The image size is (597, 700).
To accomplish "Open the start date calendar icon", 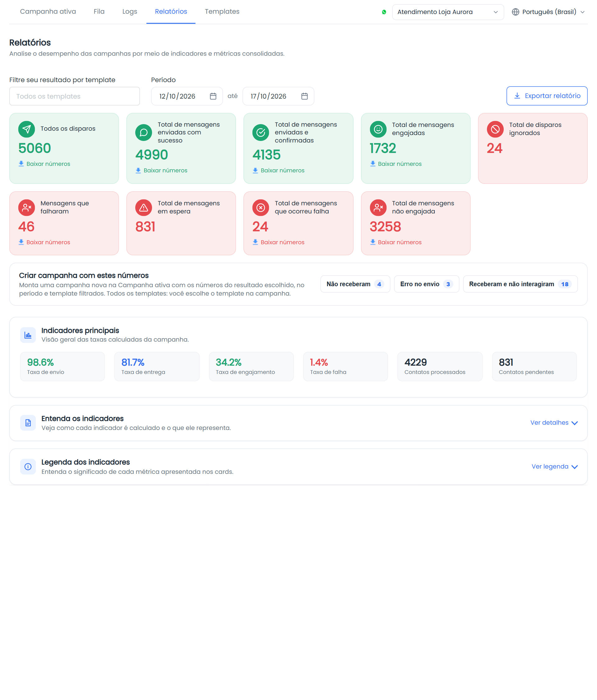I will click(x=213, y=96).
